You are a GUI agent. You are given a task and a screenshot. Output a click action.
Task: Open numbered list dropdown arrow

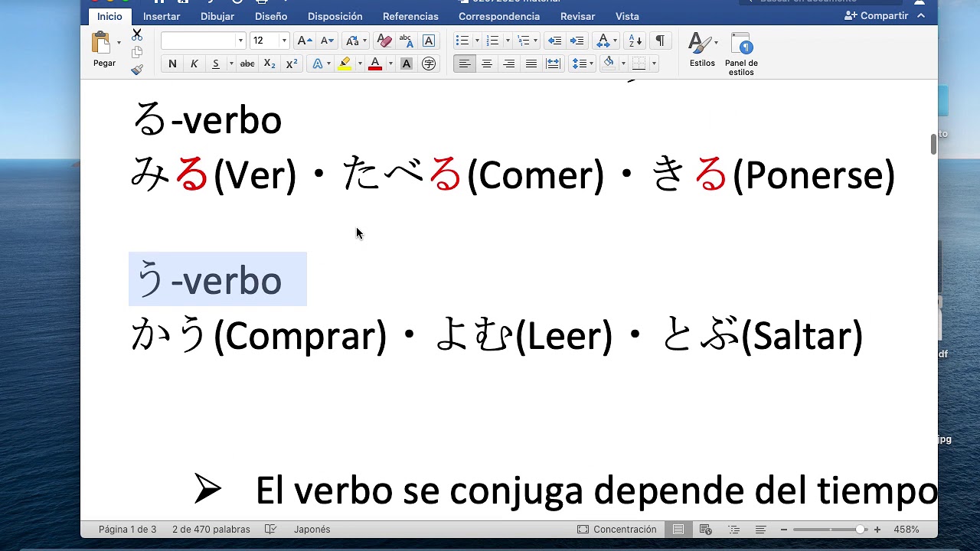coord(507,41)
